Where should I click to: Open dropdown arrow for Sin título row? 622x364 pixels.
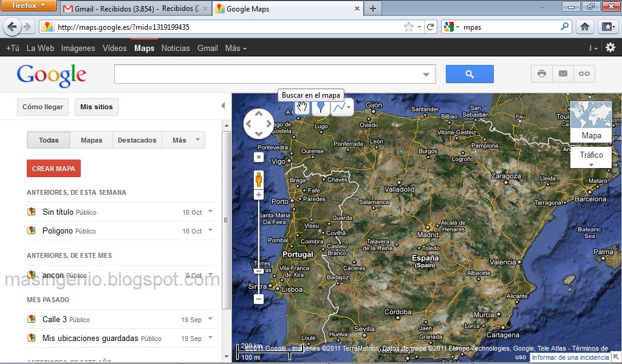[210, 212]
